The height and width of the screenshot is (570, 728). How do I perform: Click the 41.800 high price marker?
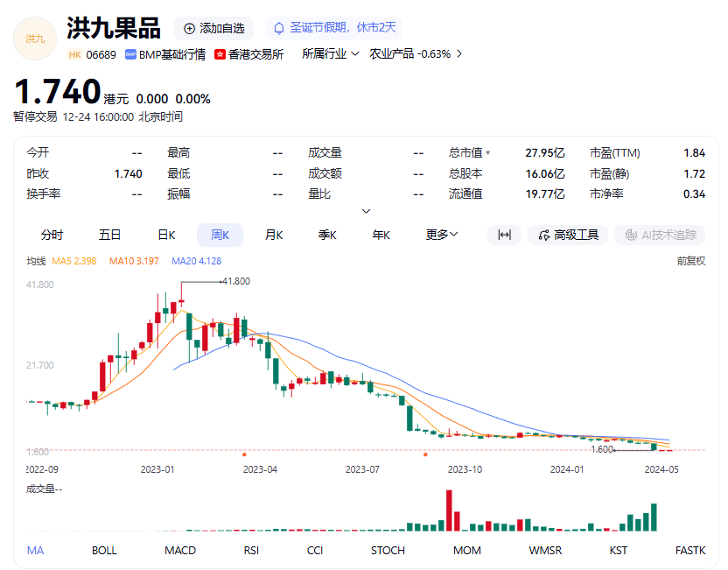[236, 281]
